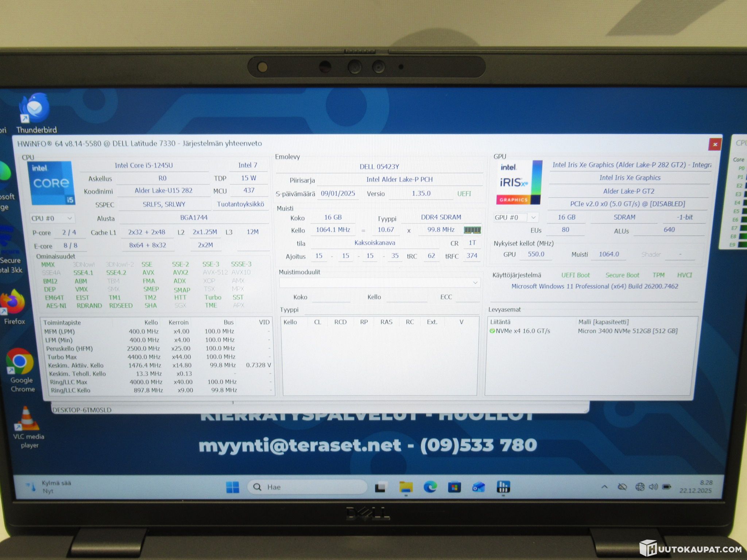Viewport: 747px width, 560px height.
Task: Click the BGA1744 socket value
Action: pyautogui.click(x=194, y=218)
